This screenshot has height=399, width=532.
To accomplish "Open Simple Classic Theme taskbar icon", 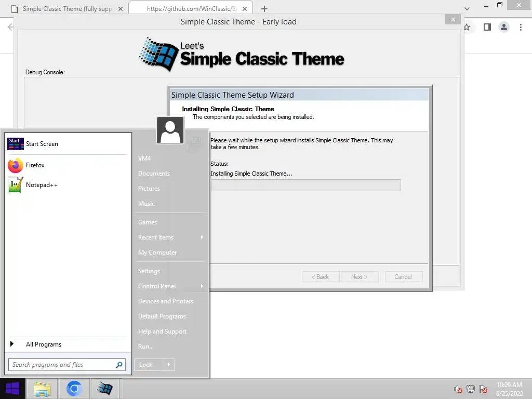I will (105, 389).
